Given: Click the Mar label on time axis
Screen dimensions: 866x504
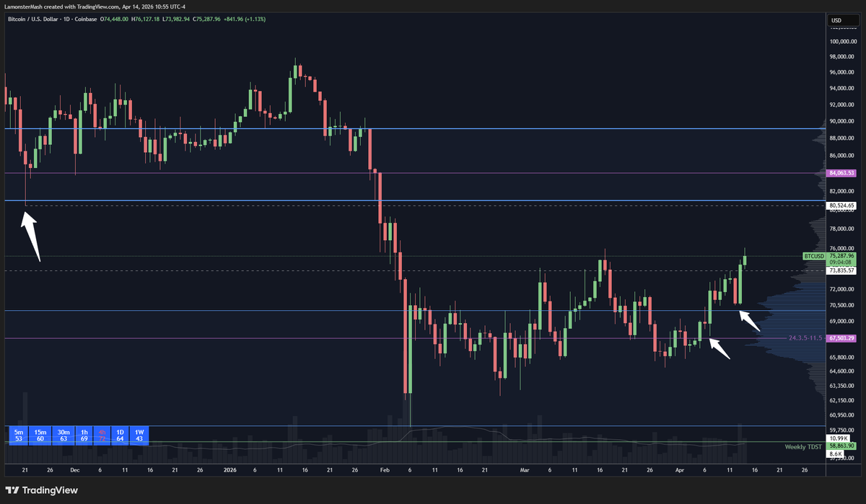Looking at the screenshot, I should click(524, 469).
